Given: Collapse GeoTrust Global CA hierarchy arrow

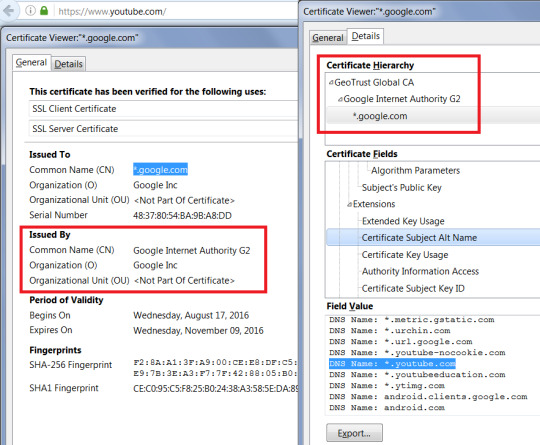Looking at the screenshot, I should [x=331, y=83].
